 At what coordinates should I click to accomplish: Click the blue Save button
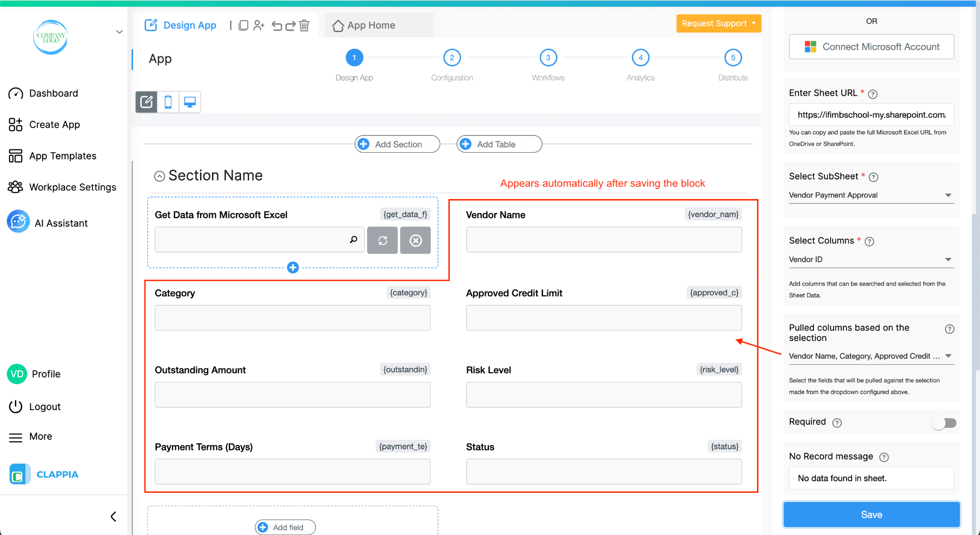pyautogui.click(x=871, y=514)
